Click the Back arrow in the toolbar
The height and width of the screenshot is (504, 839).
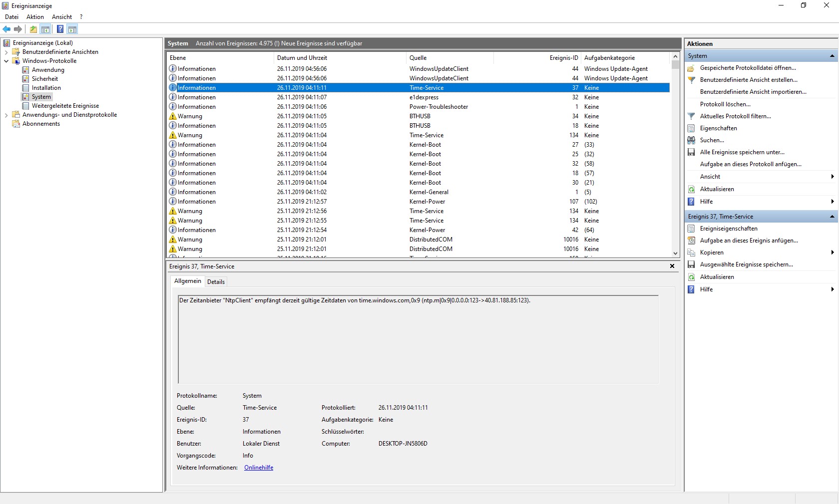tap(6, 29)
